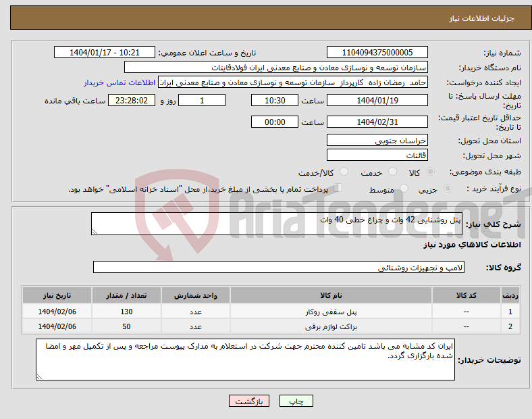Click the quantity cell 130
532x419 pixels.
coord(126,312)
